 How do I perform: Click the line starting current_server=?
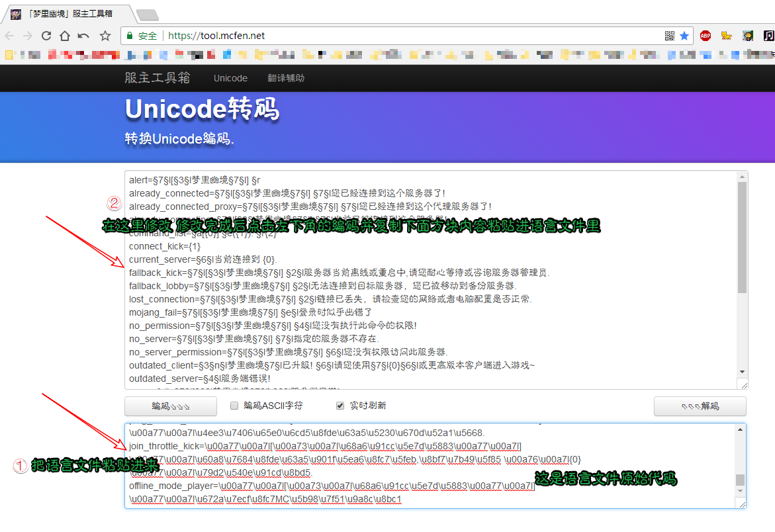(x=203, y=259)
